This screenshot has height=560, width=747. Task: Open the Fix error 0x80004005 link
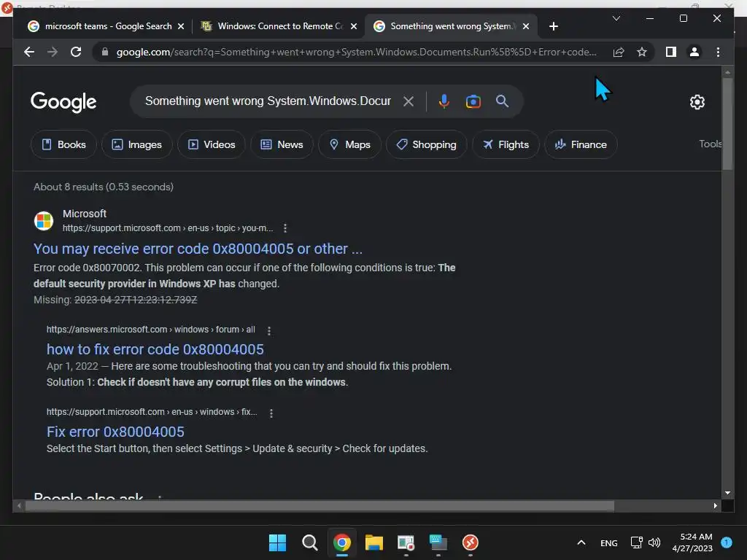click(x=115, y=432)
